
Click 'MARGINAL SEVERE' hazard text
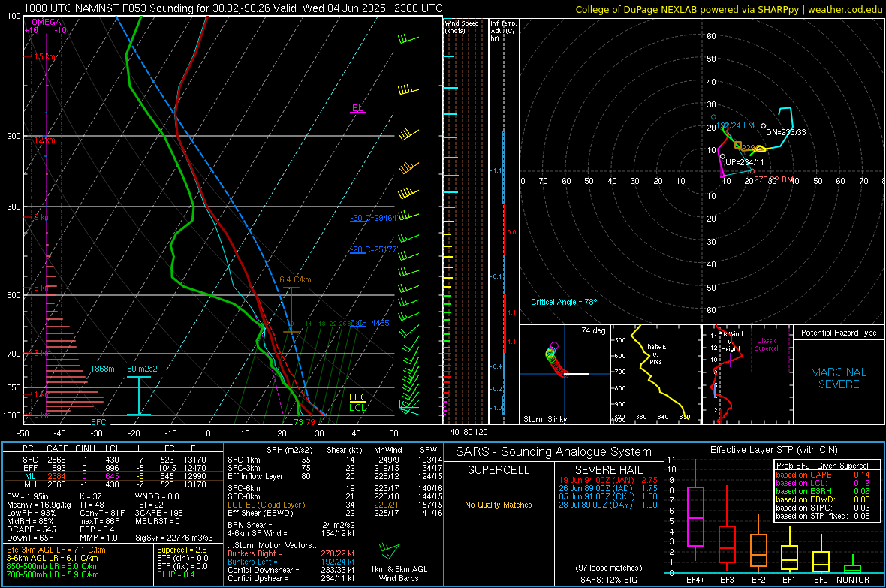coord(839,378)
